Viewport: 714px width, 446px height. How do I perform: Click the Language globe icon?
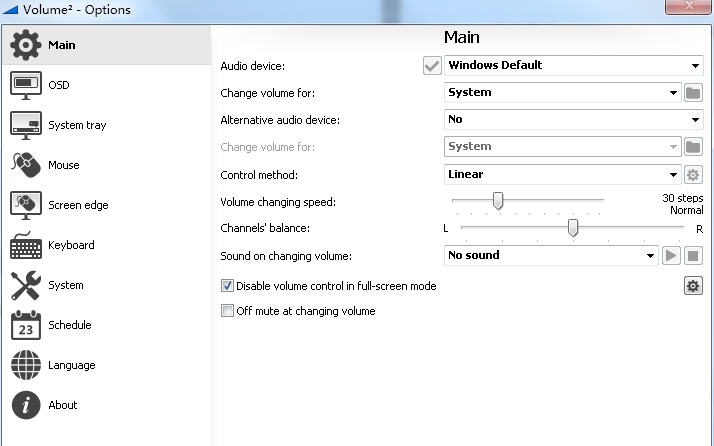point(26,365)
